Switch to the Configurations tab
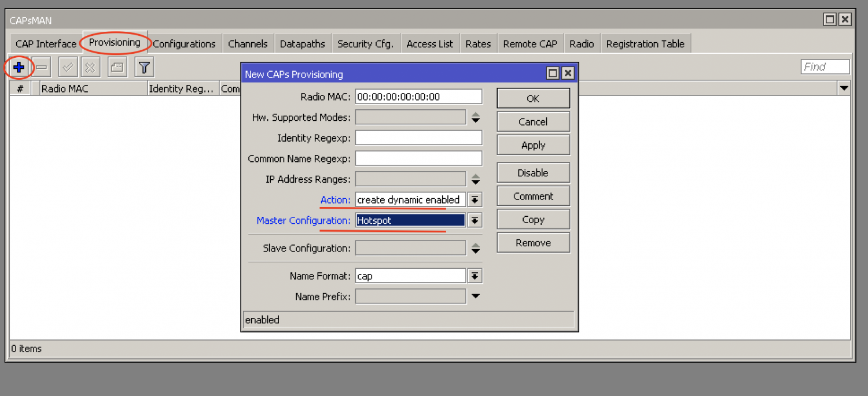The width and height of the screenshot is (868, 396). click(184, 43)
